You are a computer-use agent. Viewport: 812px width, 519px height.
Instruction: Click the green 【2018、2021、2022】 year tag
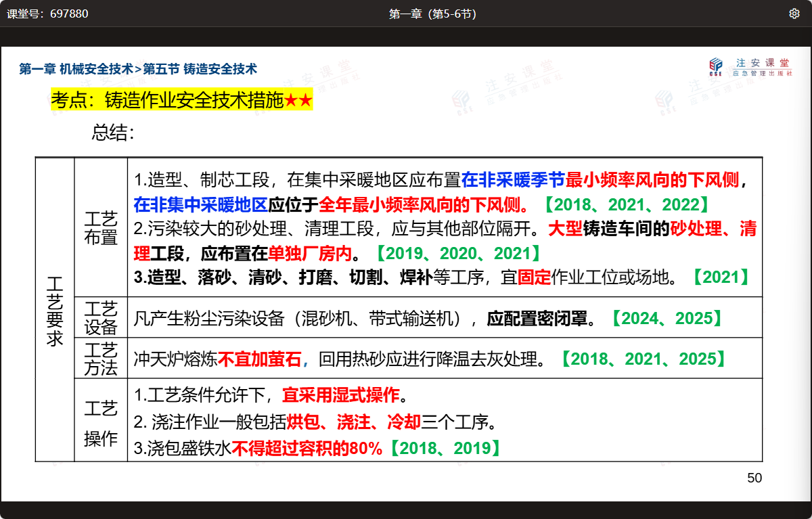[627, 204]
